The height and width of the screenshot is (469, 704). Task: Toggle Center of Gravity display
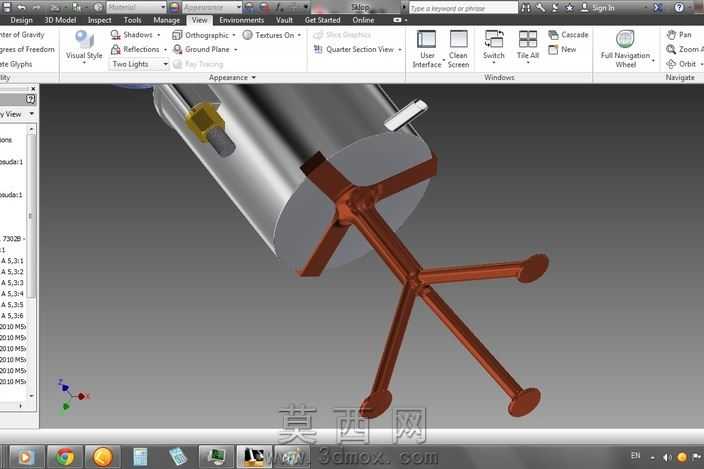click(x=22, y=35)
